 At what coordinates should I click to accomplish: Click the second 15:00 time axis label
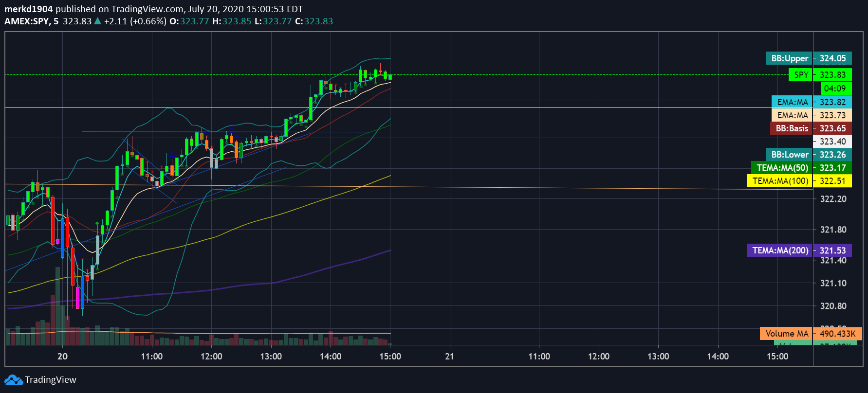777,357
